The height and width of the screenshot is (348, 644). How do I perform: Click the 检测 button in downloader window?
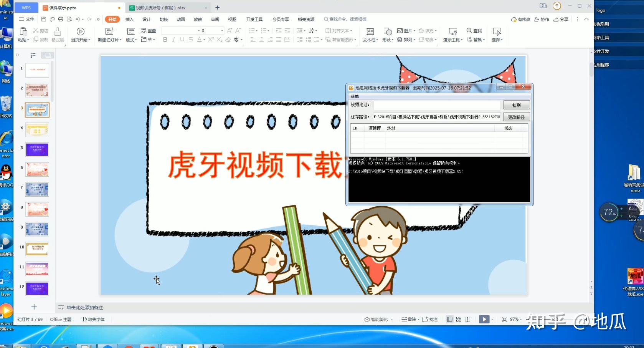516,105
